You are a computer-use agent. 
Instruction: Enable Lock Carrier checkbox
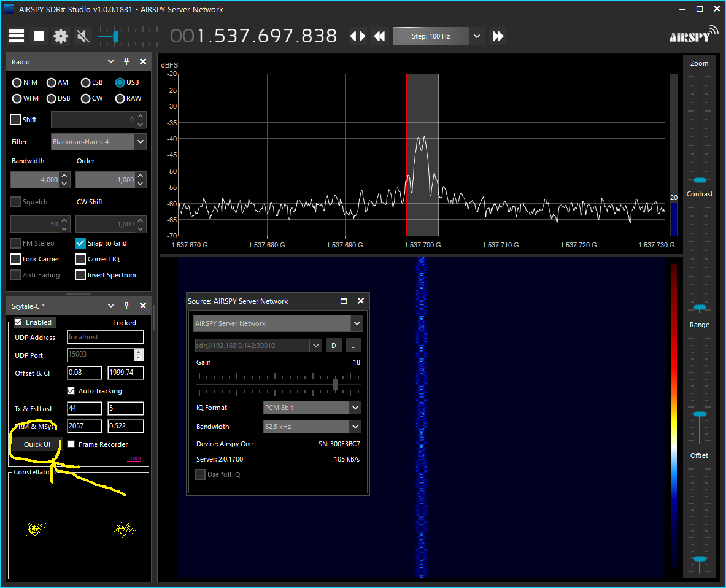pos(16,259)
